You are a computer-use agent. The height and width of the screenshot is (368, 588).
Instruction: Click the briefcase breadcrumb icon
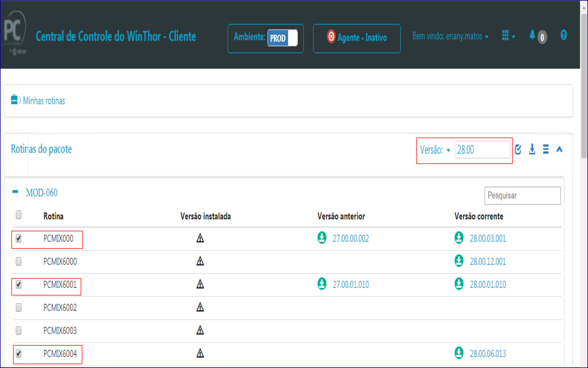[14, 100]
